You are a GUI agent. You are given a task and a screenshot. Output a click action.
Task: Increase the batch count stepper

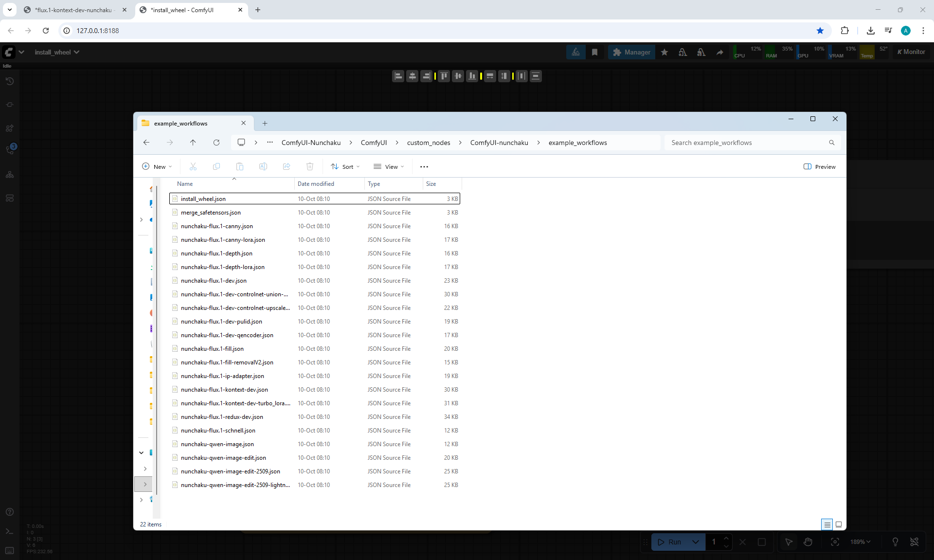[726, 538]
